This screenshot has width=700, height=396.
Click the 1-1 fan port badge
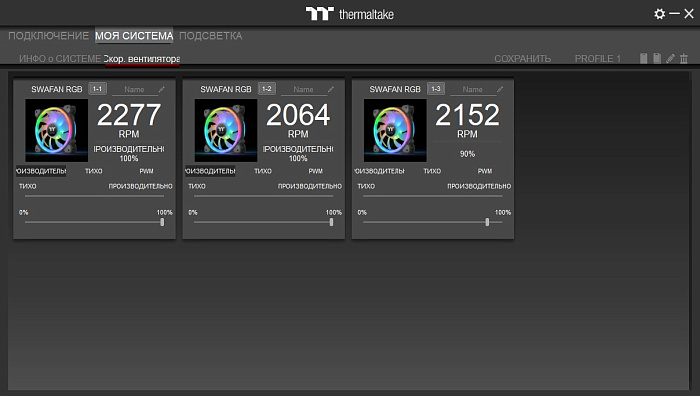click(x=97, y=89)
